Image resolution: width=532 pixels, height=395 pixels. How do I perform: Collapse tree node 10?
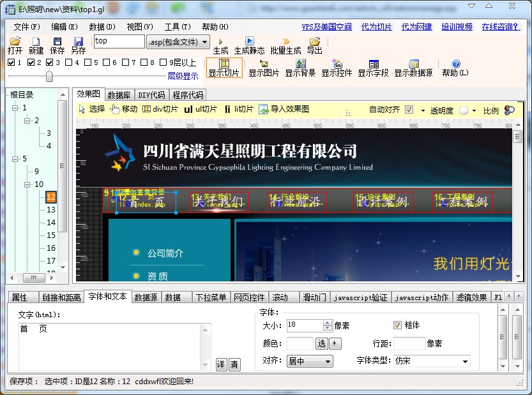(27, 184)
